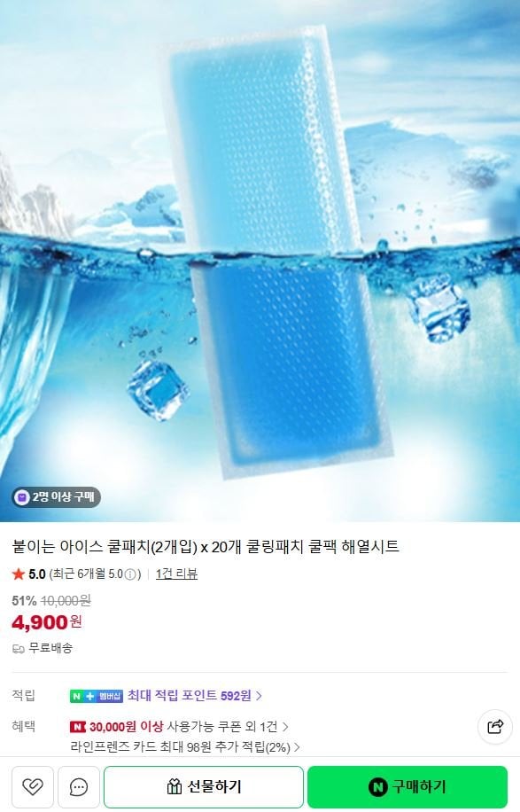Tap the heart wishlist icon
This screenshot has height=812, width=520.
pos(32,786)
